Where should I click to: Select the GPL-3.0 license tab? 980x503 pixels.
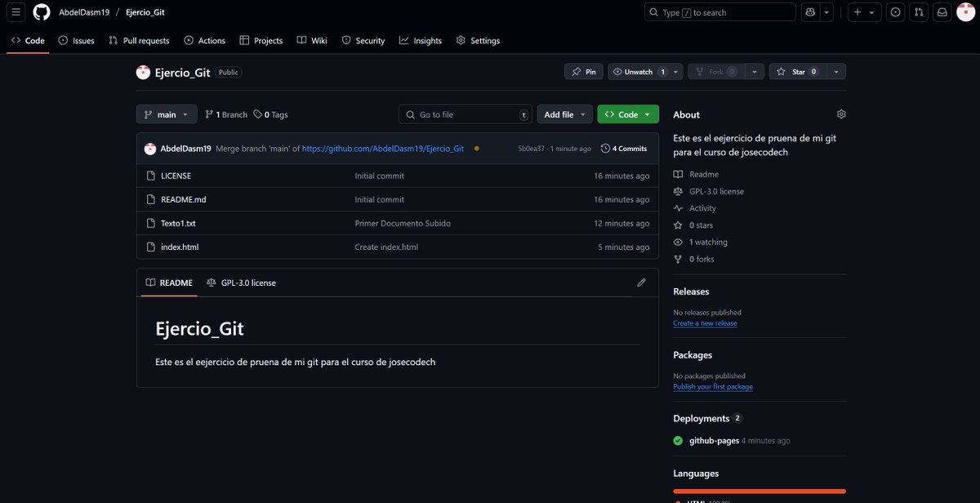(241, 283)
